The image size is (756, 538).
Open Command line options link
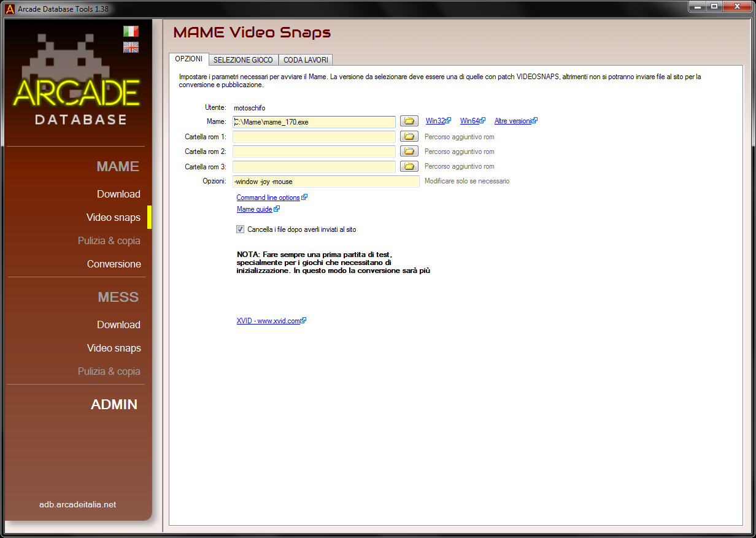point(268,198)
